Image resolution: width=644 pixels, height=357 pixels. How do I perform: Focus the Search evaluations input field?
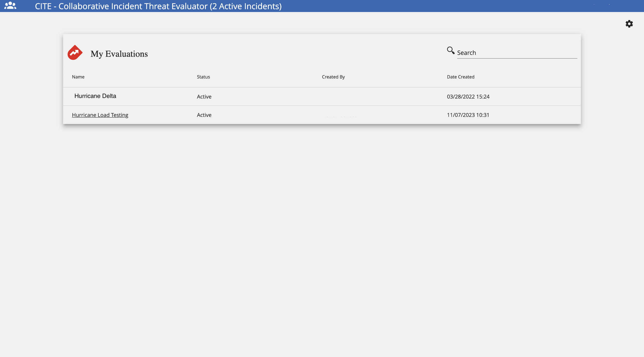(517, 53)
